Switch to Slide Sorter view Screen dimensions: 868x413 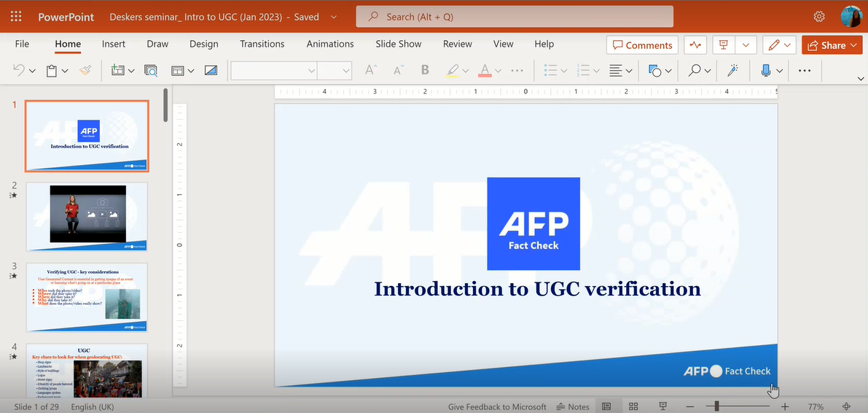(633, 406)
